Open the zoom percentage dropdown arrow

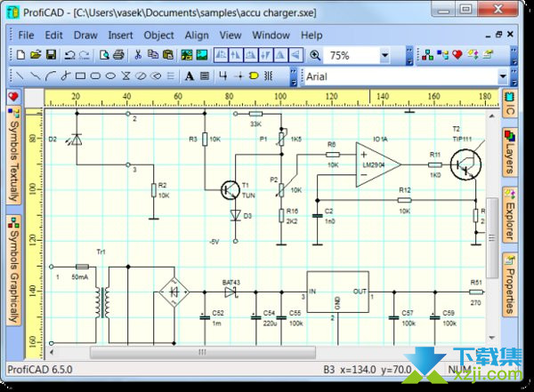tap(384, 55)
